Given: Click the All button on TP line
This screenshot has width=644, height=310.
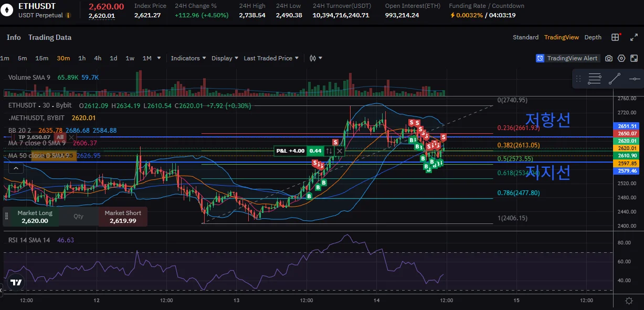Looking at the screenshot, I should (x=60, y=137).
